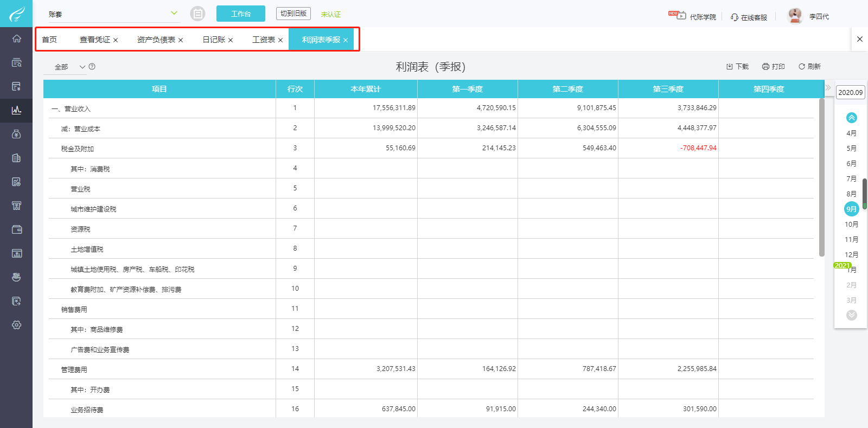Select the highlighted 9月 month
The width and height of the screenshot is (868, 428).
(852, 209)
